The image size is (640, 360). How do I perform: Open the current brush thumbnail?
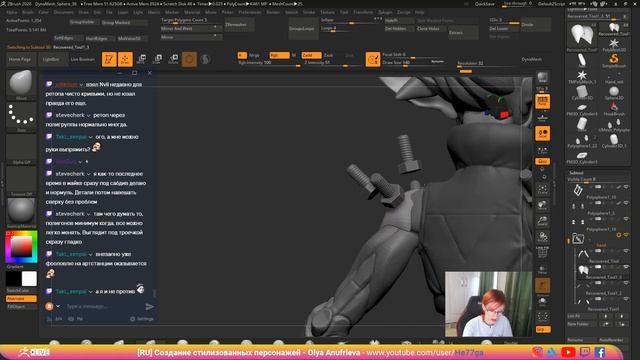coord(21,83)
